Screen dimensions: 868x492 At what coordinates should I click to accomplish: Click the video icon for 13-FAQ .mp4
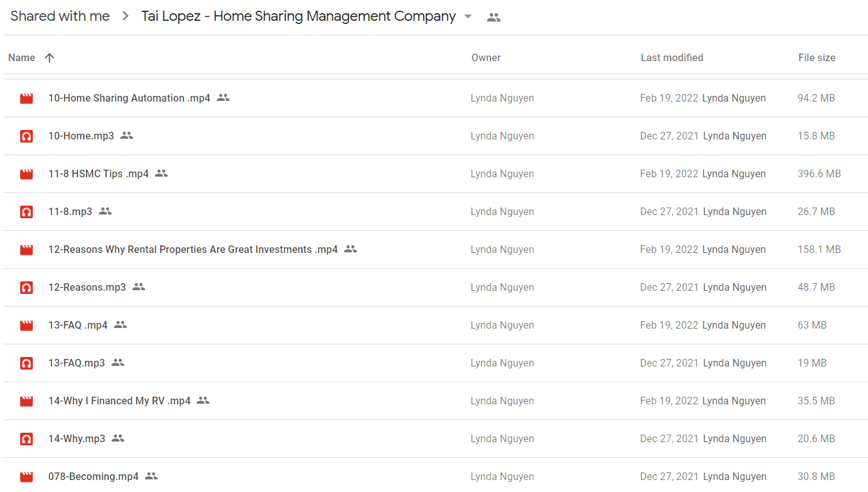tap(26, 325)
